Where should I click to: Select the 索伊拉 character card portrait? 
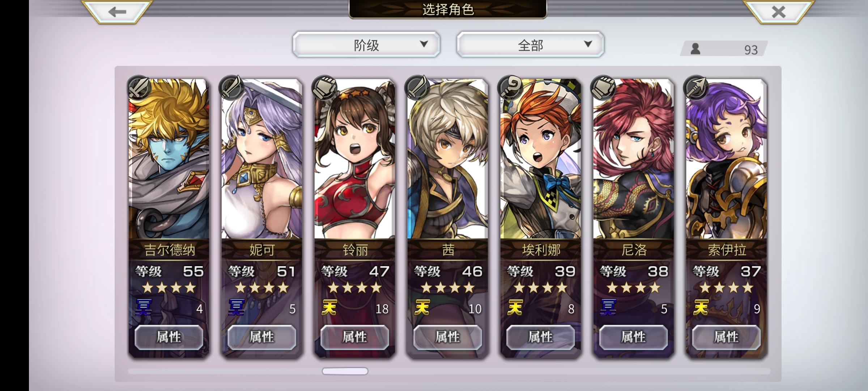tap(727, 159)
